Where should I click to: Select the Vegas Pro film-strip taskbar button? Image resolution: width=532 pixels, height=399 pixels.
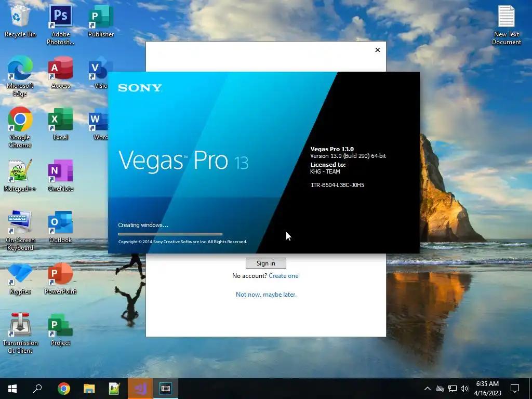point(166,389)
